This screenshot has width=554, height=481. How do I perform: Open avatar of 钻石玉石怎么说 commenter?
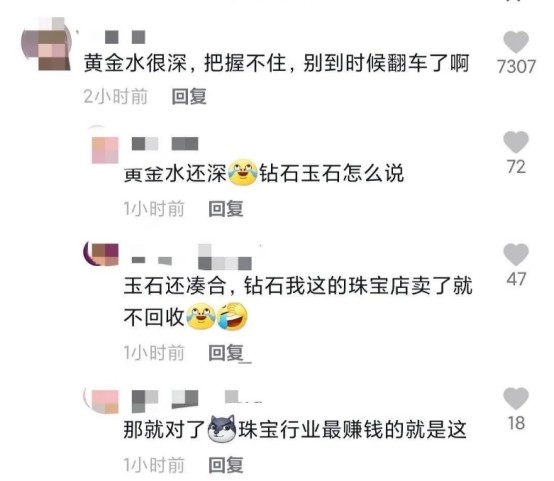click(104, 148)
